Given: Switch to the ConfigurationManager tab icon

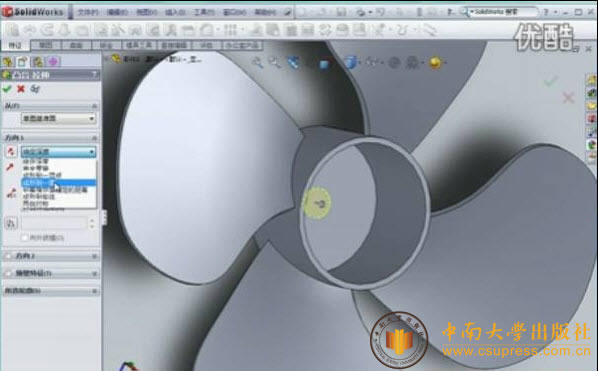Looking at the screenshot, I should coord(37,61).
